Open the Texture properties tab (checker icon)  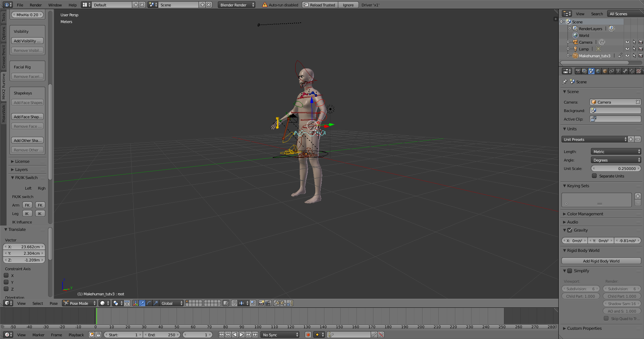point(639,71)
